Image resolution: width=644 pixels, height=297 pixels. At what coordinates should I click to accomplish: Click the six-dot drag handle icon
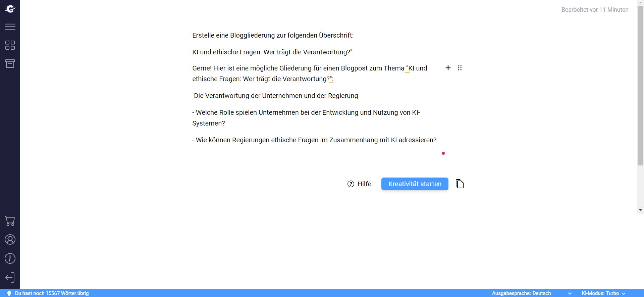point(460,68)
